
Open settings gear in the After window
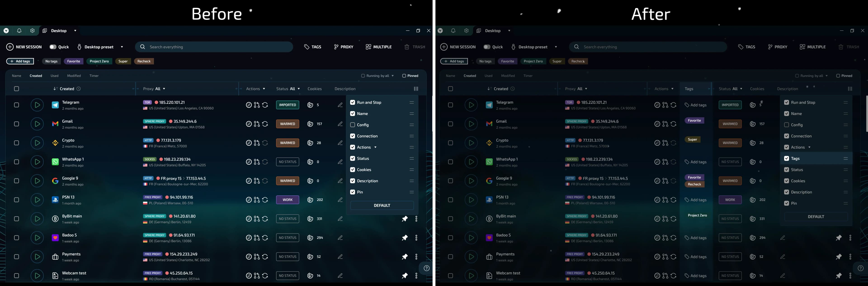click(466, 31)
